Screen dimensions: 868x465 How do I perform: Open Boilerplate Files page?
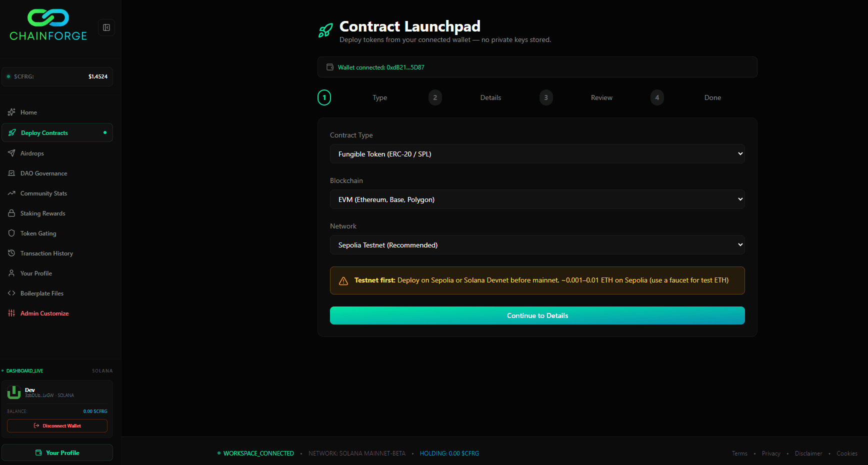(x=57, y=293)
